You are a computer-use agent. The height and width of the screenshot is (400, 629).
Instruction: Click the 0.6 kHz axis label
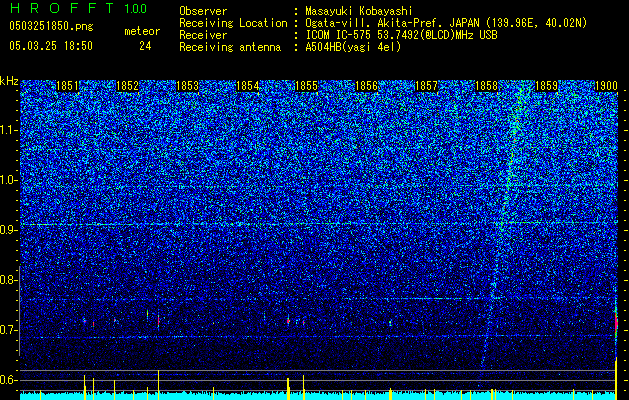(9, 380)
